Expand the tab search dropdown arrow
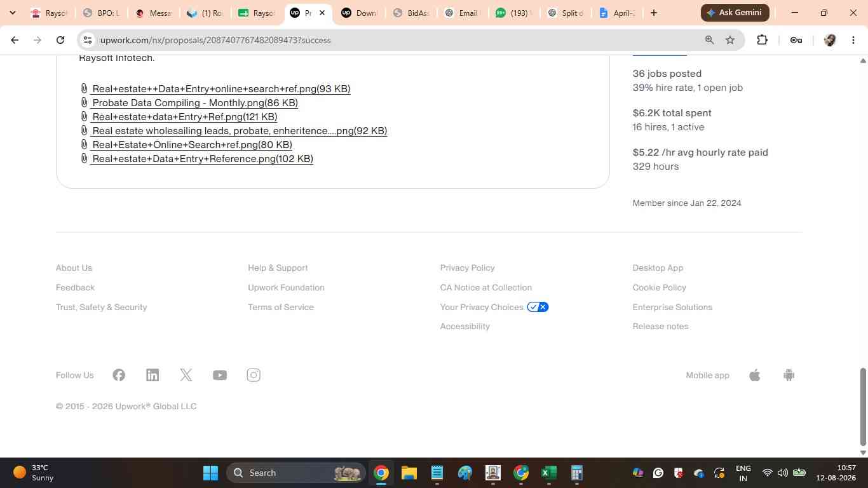This screenshot has height=488, width=868. 13,13
